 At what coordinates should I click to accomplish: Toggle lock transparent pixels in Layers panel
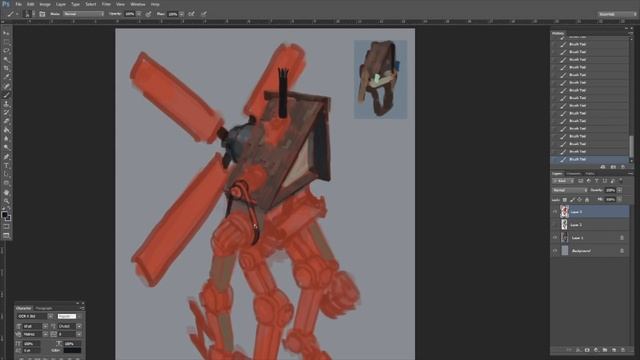click(564, 200)
